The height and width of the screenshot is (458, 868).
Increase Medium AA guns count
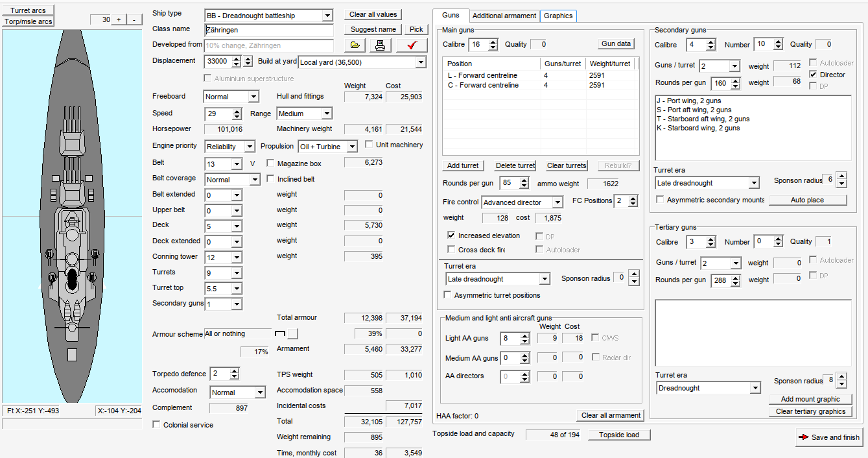coord(524,355)
